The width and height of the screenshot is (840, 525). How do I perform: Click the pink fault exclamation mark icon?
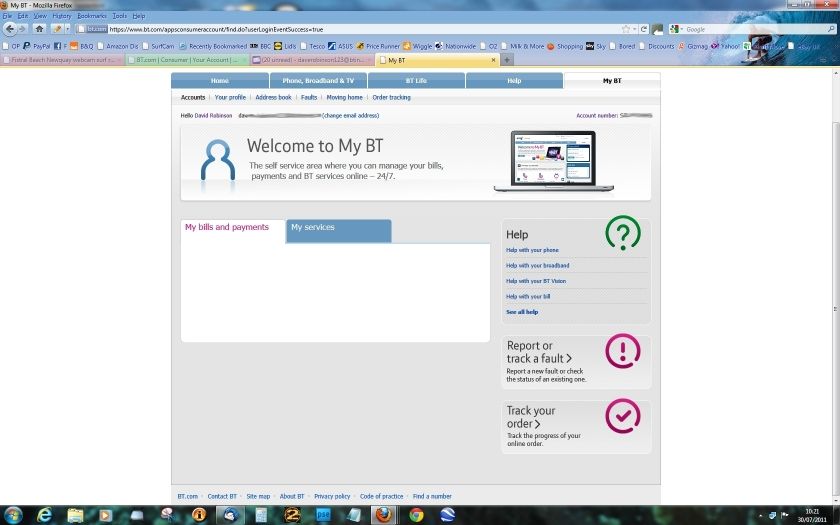point(622,351)
